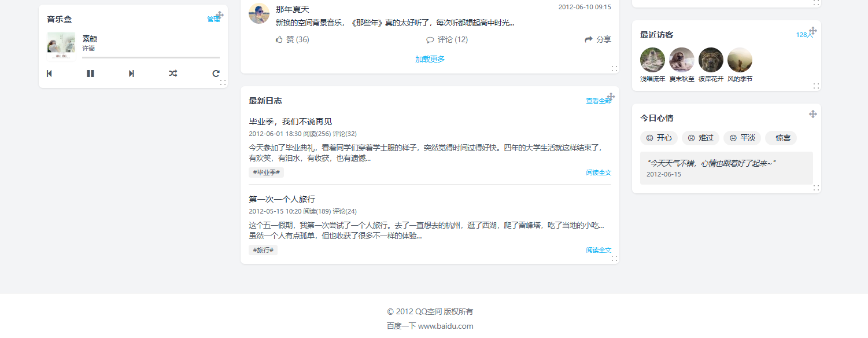
Task: Expand the full graduation diary via 阅读全文
Action: coord(598,172)
